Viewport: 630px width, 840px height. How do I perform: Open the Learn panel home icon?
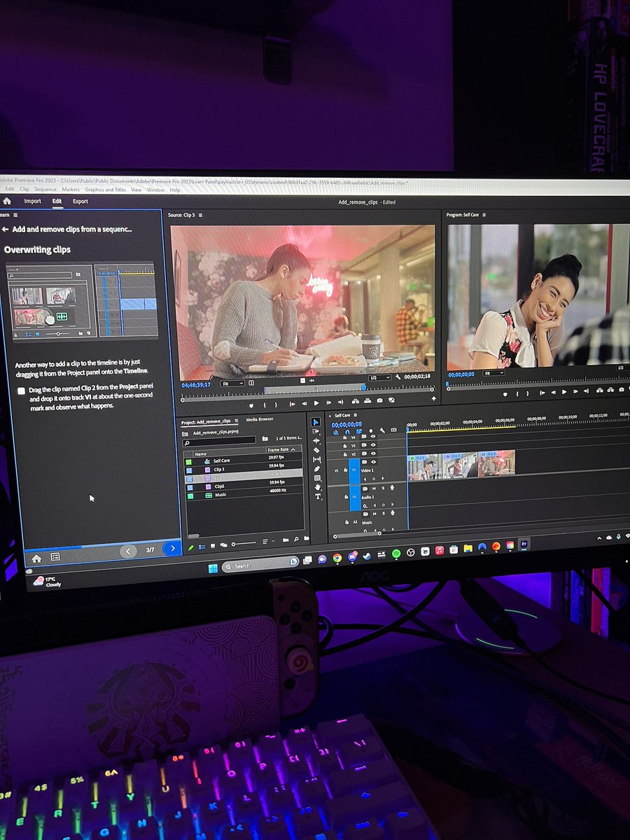pos(36,558)
